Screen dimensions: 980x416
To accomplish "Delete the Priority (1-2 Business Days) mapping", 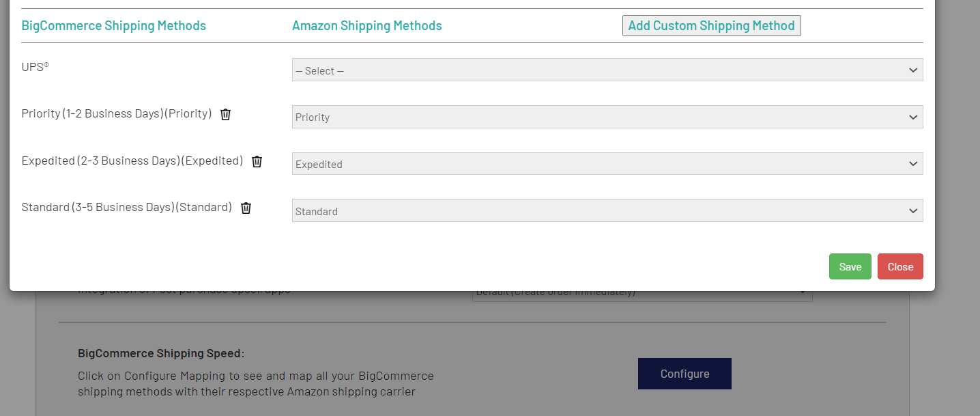I will (226, 114).
